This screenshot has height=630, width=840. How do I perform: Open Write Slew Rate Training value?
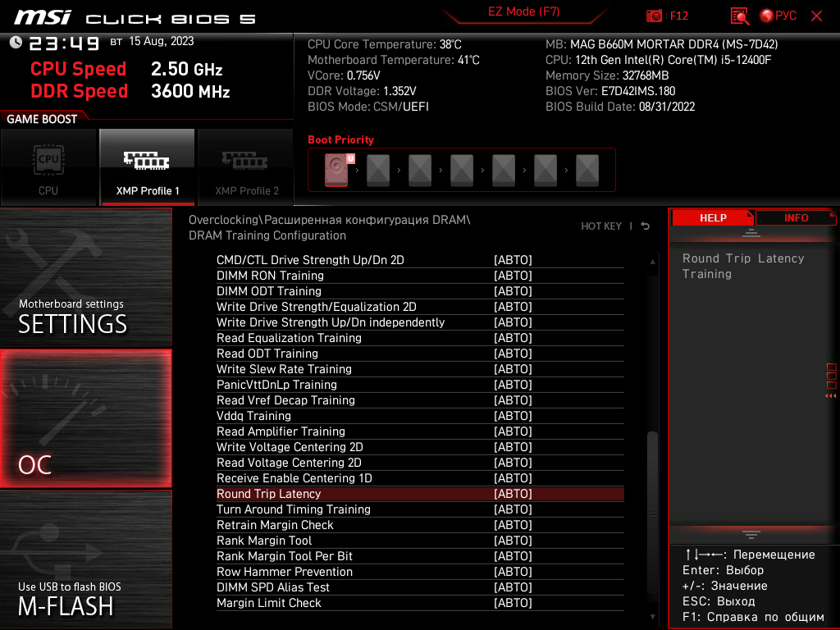click(x=513, y=369)
